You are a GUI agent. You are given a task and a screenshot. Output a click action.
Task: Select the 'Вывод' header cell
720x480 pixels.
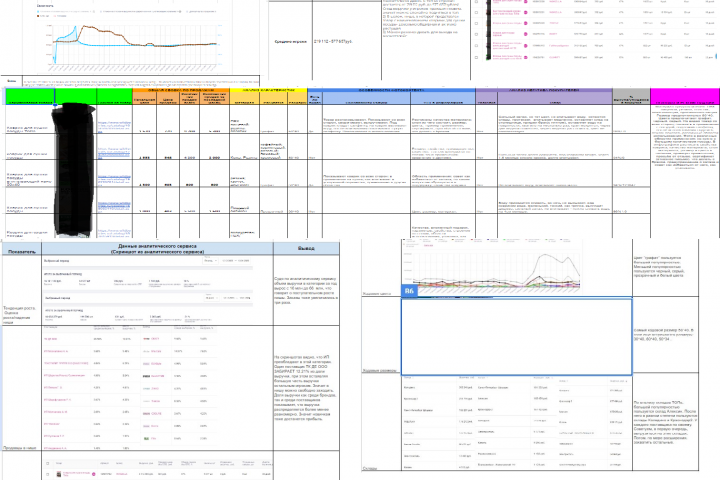(x=306, y=248)
